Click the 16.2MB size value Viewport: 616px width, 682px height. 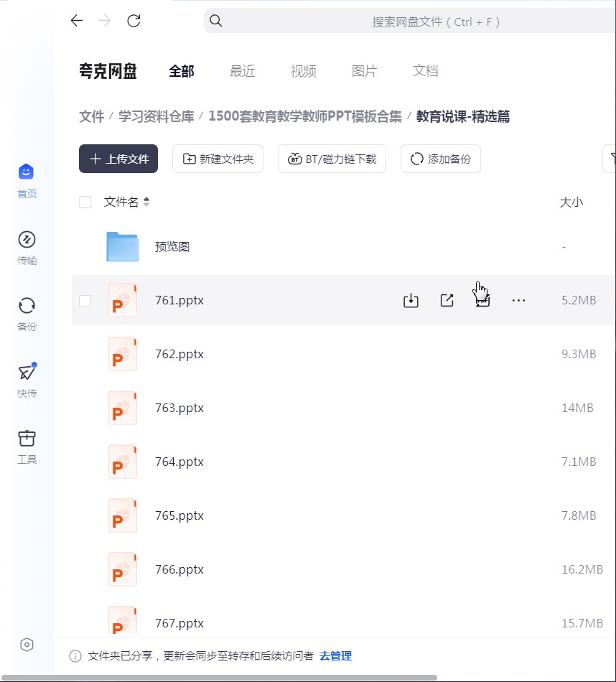582,569
